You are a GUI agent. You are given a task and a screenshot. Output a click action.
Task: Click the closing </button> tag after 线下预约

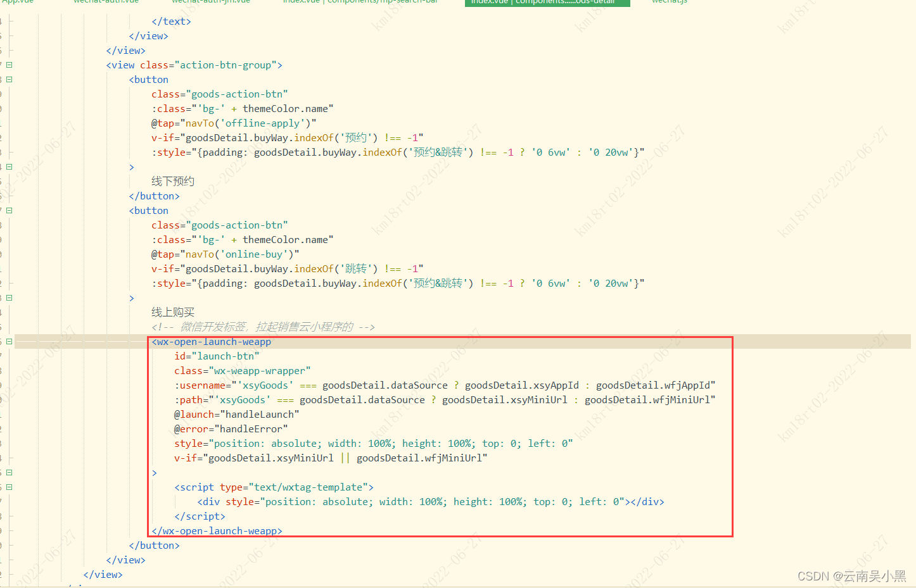[154, 196]
